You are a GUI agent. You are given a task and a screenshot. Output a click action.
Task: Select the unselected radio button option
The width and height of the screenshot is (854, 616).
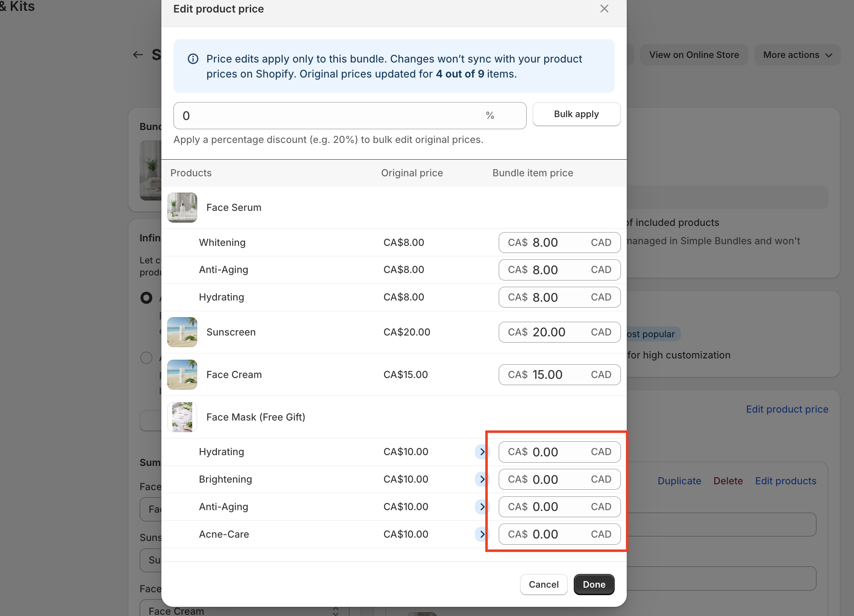146,358
